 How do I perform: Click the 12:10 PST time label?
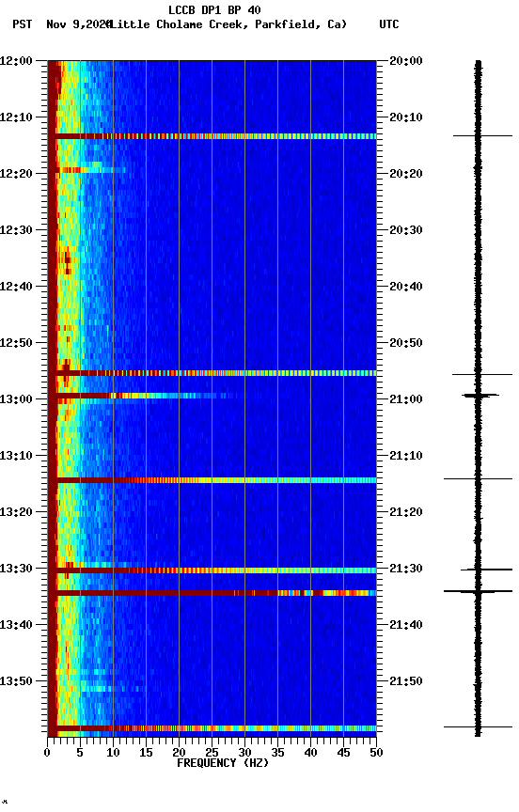(16, 117)
